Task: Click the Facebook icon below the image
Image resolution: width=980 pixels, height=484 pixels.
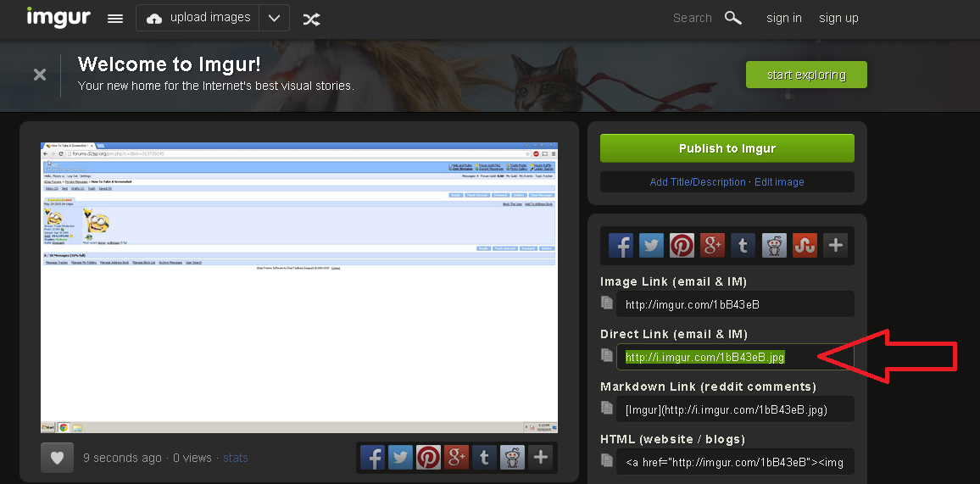Action: [372, 458]
